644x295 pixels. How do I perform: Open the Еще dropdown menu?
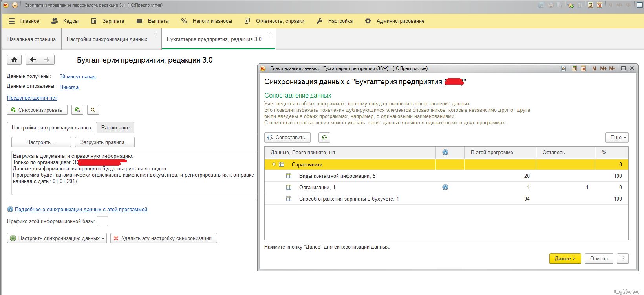tap(617, 138)
